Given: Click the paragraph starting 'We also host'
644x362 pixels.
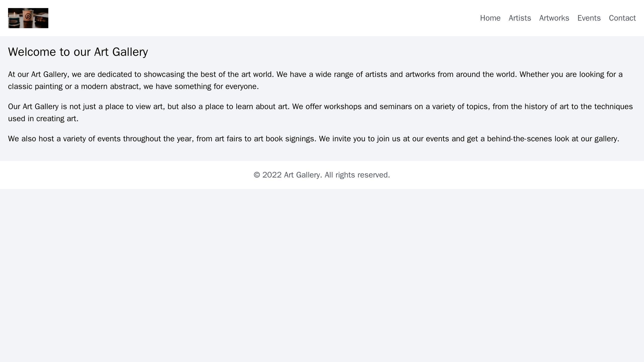Looking at the screenshot, I should 312,139.
